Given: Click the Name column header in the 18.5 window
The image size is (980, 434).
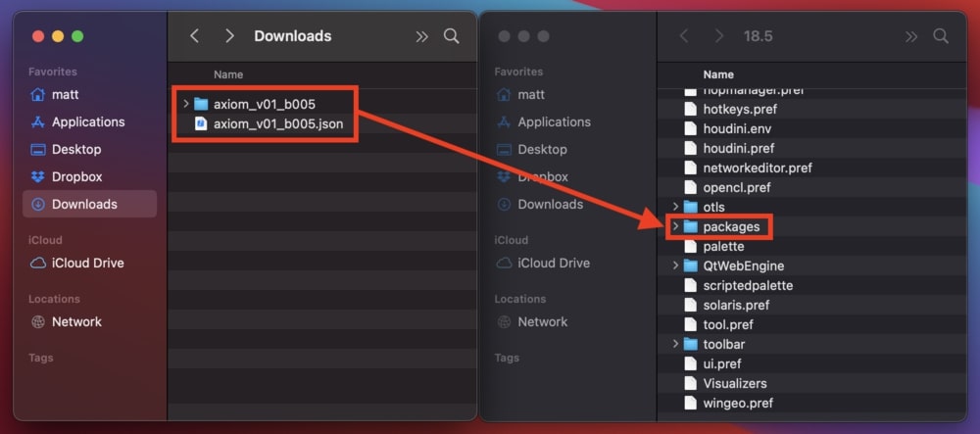Looking at the screenshot, I should point(718,74).
